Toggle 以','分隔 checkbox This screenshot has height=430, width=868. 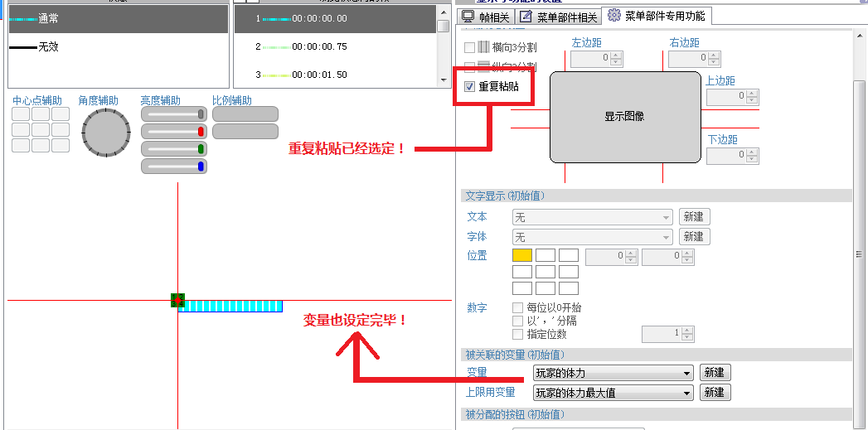(517, 321)
